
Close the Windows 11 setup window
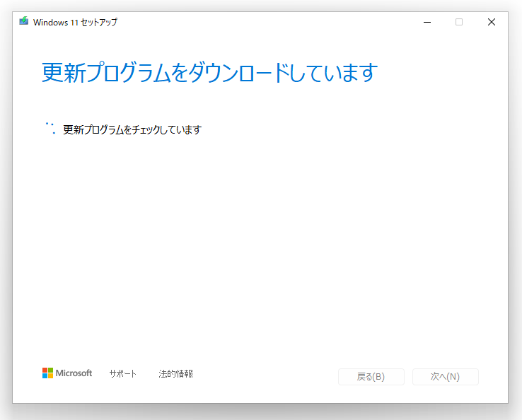click(492, 23)
